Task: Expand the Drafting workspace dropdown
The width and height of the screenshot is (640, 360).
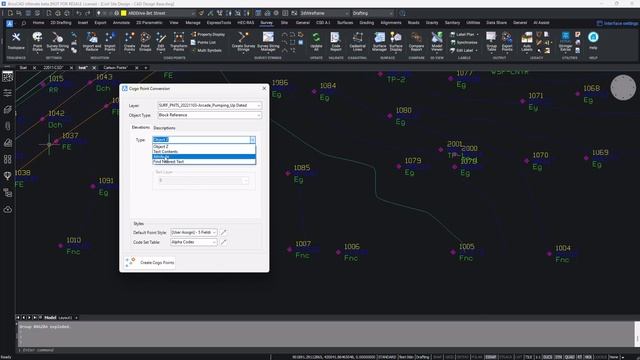Action: click(x=390, y=13)
